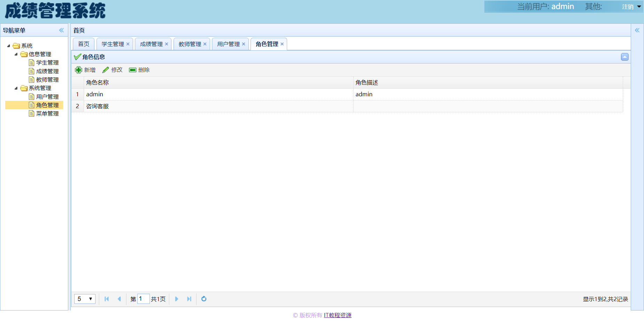Click the green plus icon of 新增
This screenshot has width=644, height=322.
[79, 70]
